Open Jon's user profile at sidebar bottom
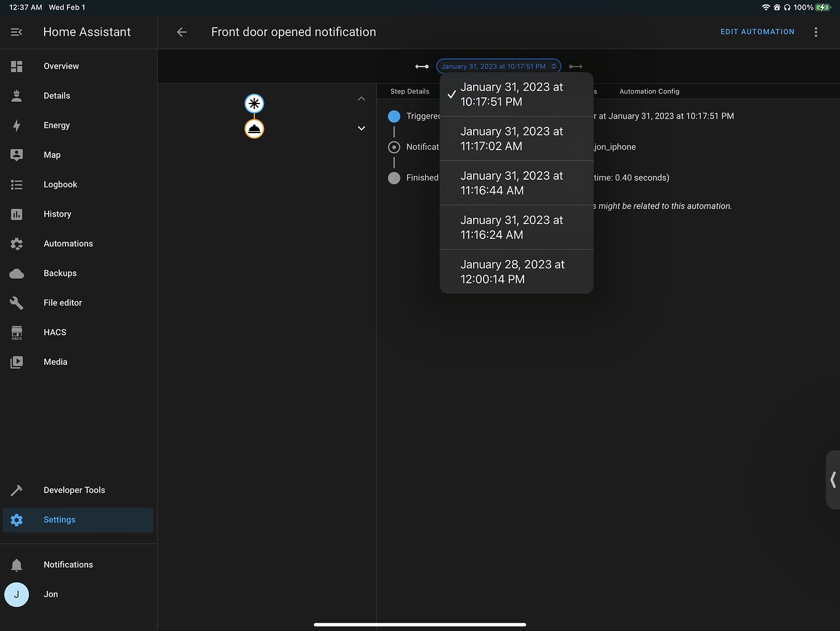Screen dimensions: 840x631 pos(16,594)
